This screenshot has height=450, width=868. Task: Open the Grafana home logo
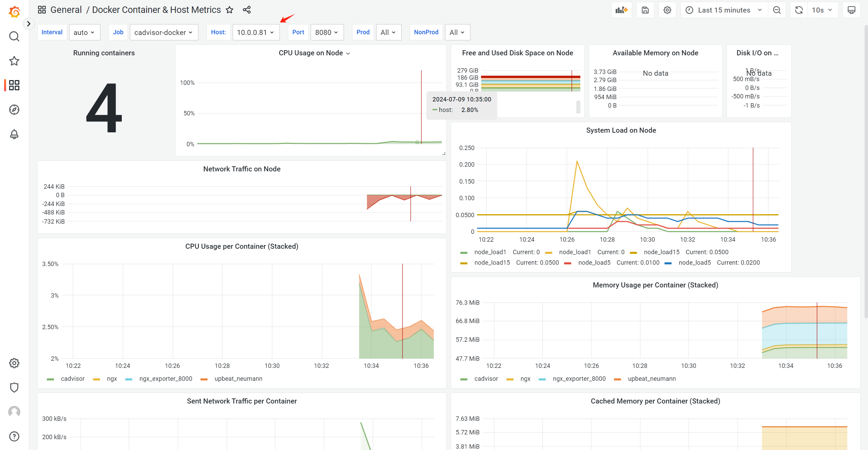14,12
